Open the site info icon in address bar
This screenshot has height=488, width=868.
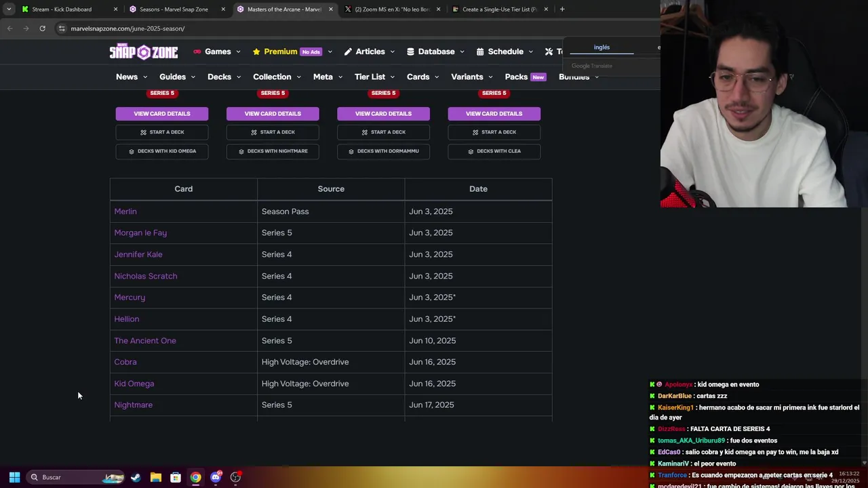pos(62,28)
